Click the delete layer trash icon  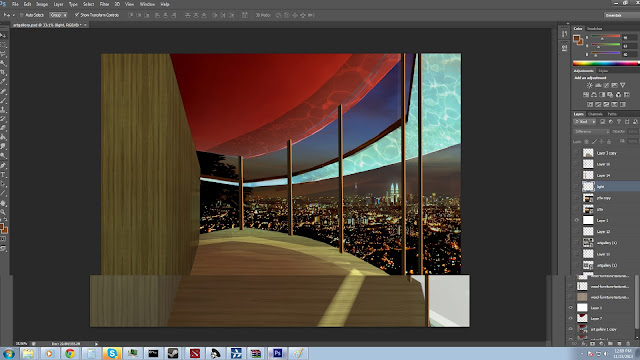coord(628,344)
